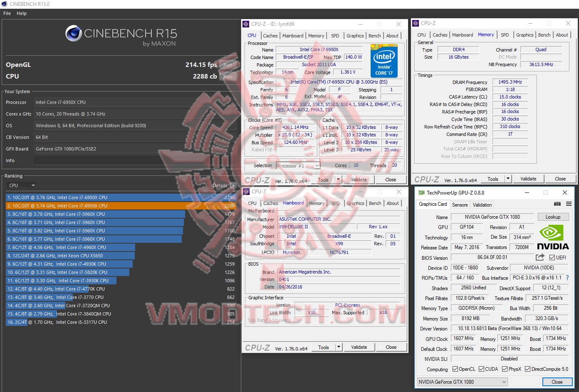Open the Sensors tab in GPU-Z

tap(460, 205)
